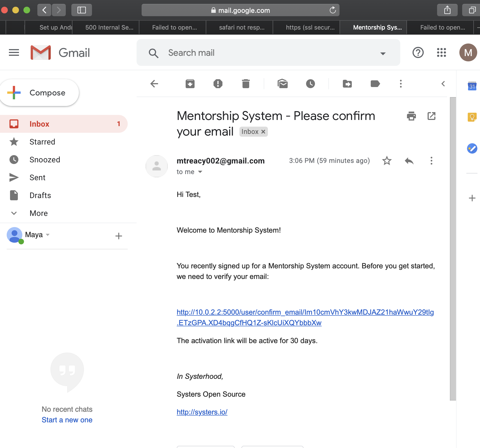This screenshot has width=480, height=448.
Task: Snooze this email conversation
Action: coord(311,84)
